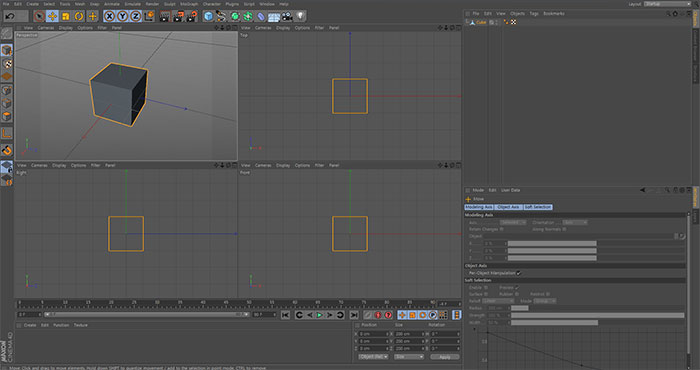This screenshot has height=370, width=700.
Task: Toggle the Y axis lock
Action: (x=122, y=17)
